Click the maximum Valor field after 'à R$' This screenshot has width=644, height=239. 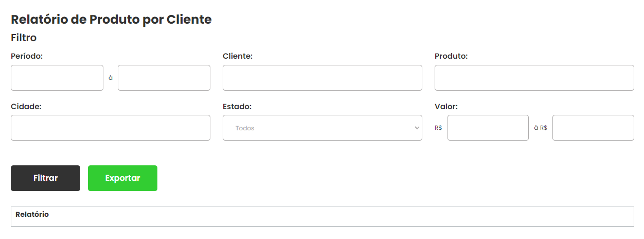coord(593,128)
